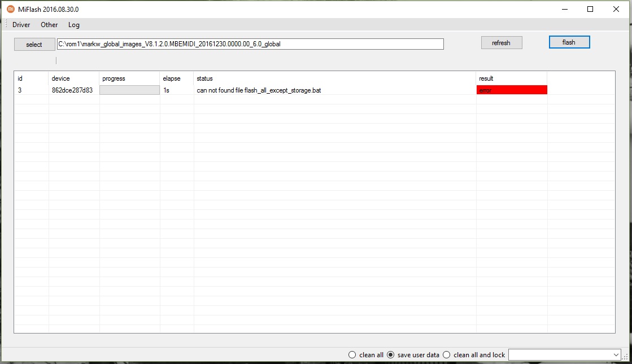Click the 1s elapse value

click(167, 90)
